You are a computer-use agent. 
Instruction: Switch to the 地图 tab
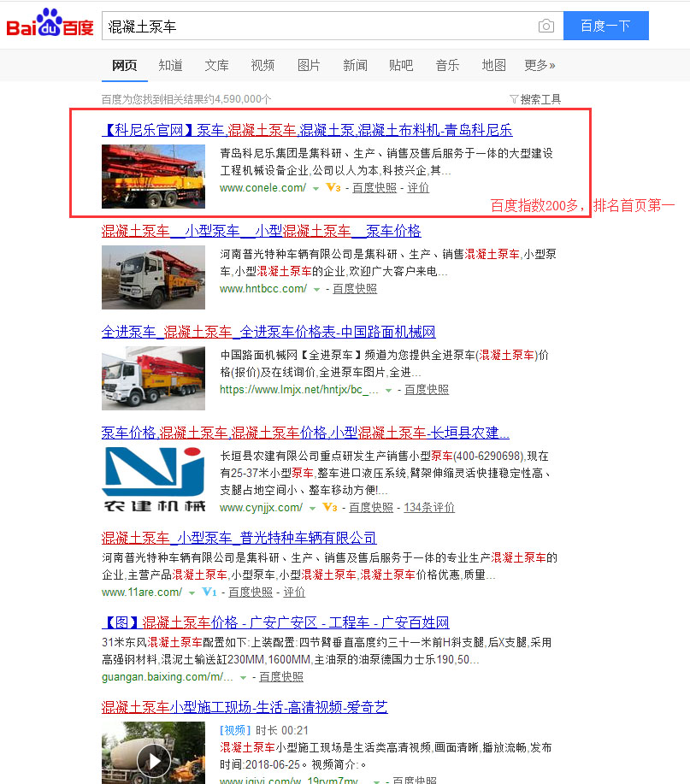[493, 66]
